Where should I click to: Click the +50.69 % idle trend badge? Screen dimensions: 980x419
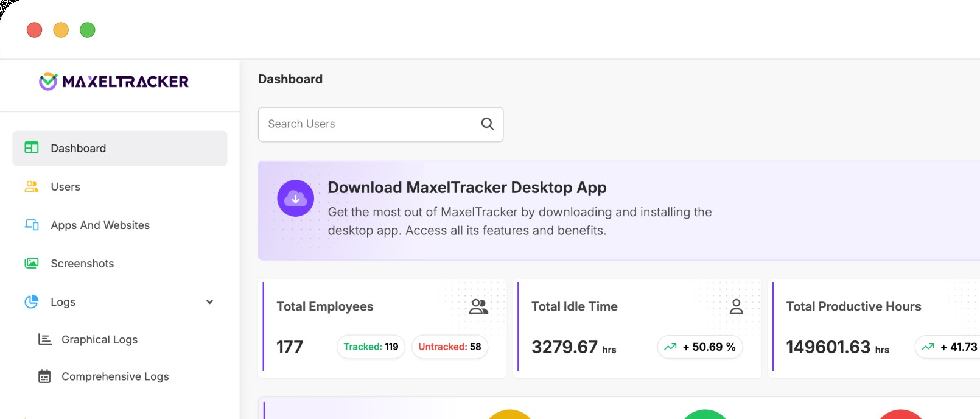[x=700, y=347]
